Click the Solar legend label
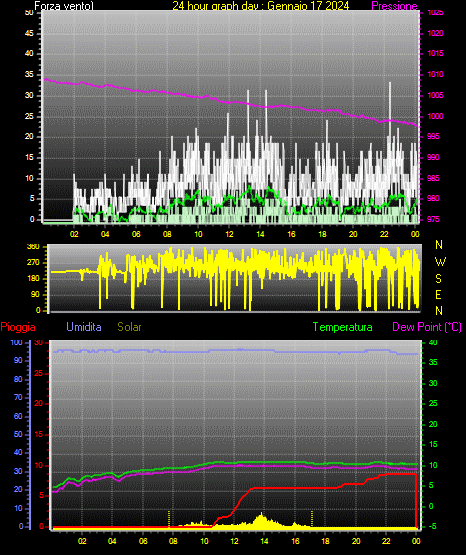 coord(129,327)
